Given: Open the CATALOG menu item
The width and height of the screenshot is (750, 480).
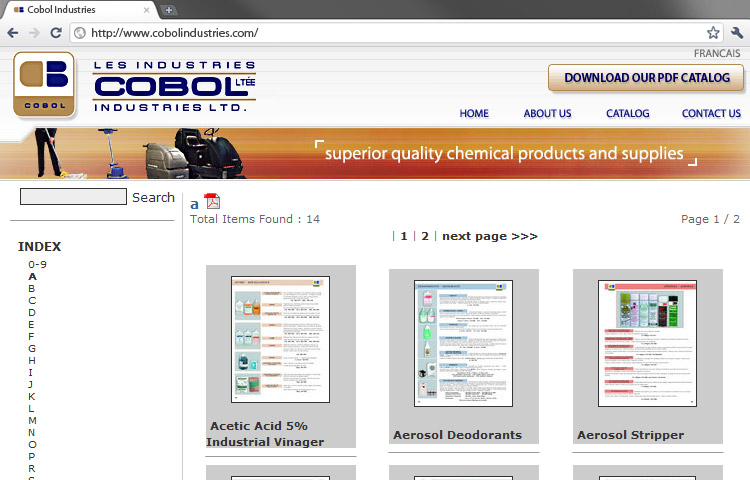Looking at the screenshot, I should 627,114.
